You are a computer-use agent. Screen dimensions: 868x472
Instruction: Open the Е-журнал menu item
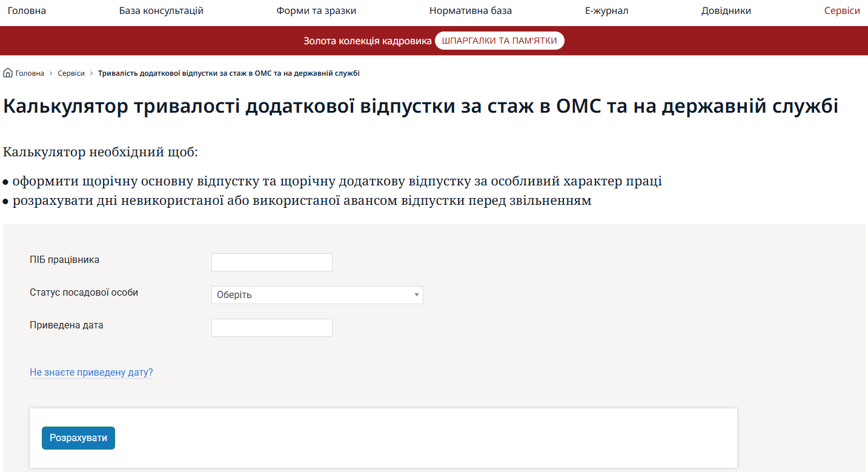[x=606, y=11]
